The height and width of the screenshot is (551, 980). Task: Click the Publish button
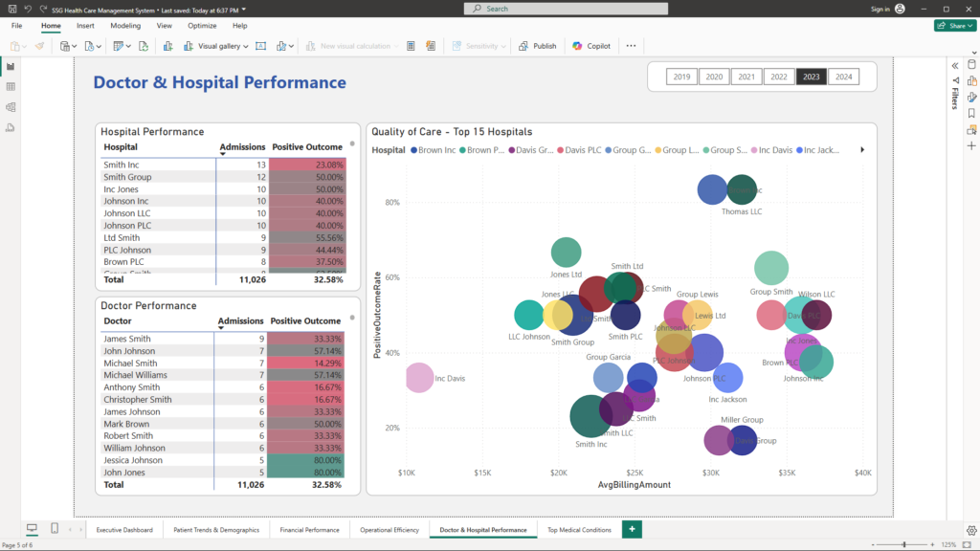click(538, 46)
